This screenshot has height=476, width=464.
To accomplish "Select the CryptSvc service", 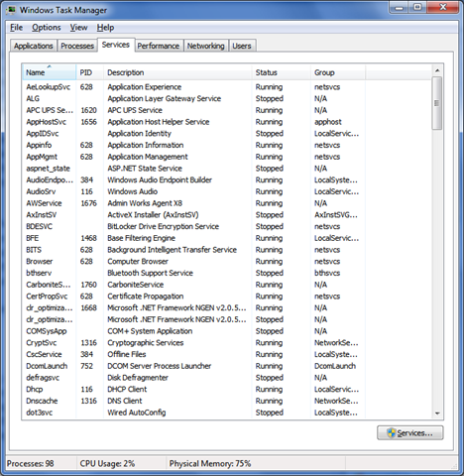I will [42, 343].
